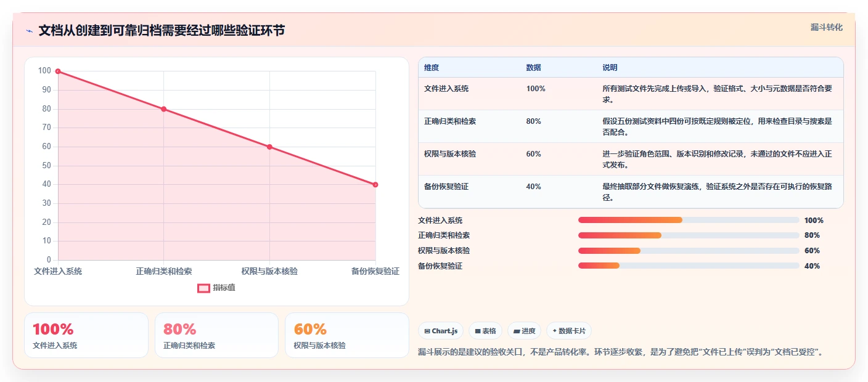The image size is (868, 382).
Task: Click the 文件进入系统 progress bar
Action: (689, 220)
